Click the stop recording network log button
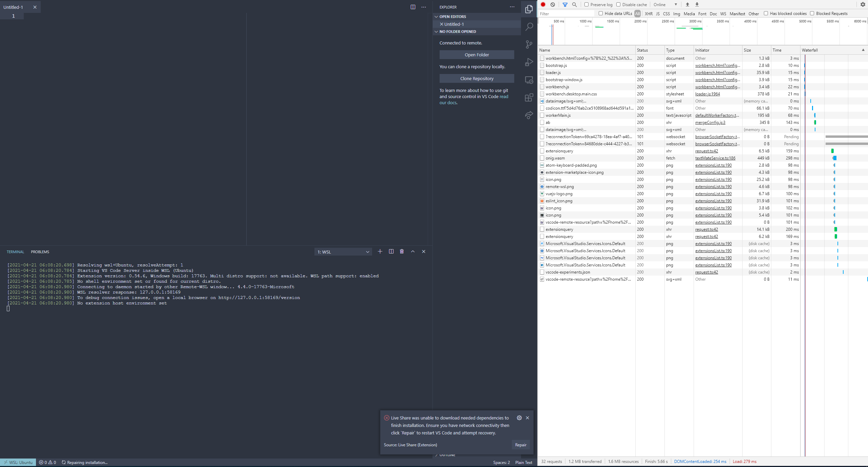The image size is (868, 467). coord(543,4)
